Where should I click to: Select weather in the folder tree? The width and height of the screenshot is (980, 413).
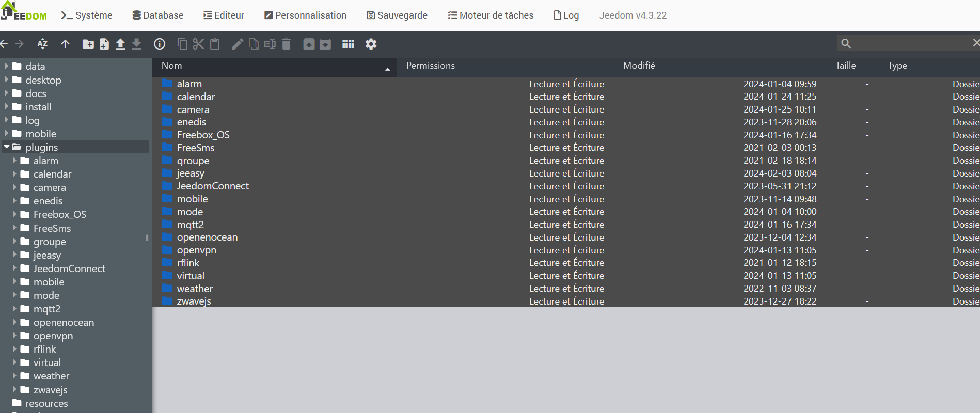click(51, 376)
